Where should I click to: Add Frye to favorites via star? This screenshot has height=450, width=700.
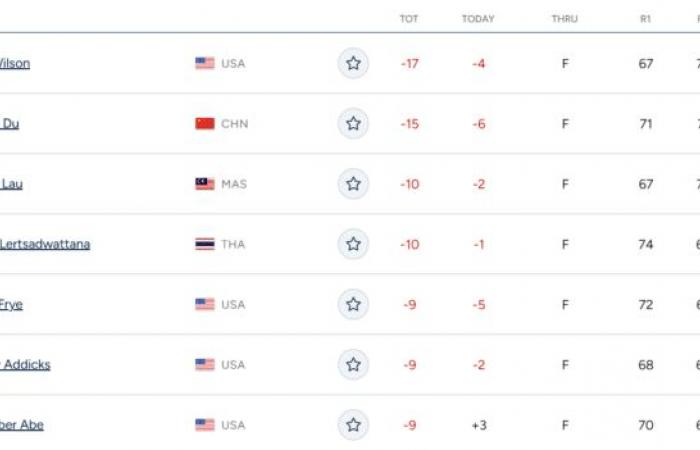(x=353, y=304)
